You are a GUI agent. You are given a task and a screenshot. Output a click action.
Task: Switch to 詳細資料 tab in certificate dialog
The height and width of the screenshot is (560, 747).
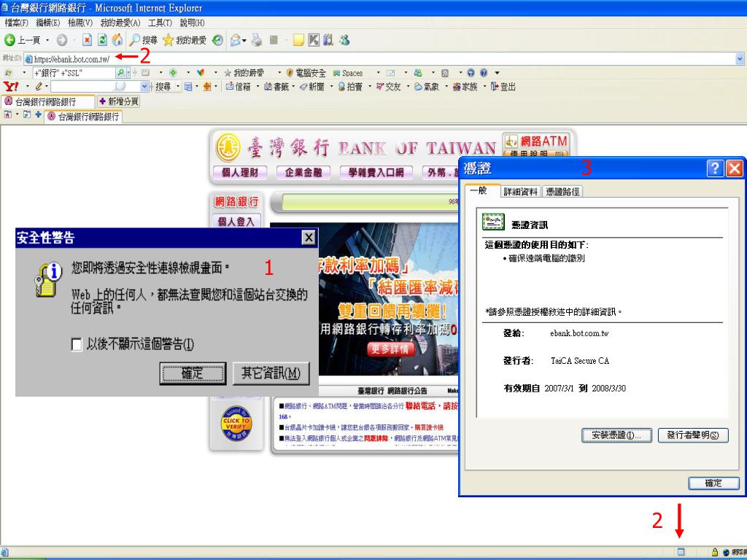coord(521,192)
